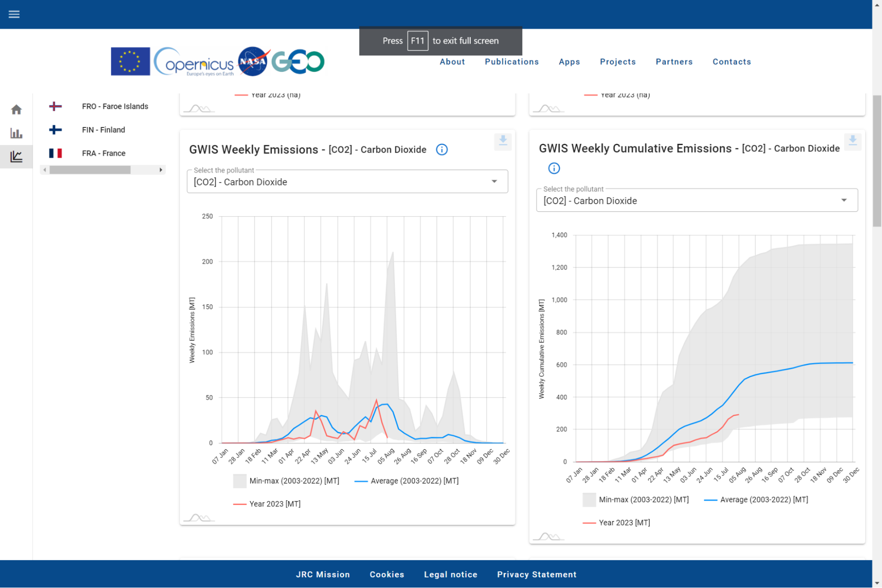Click the Copernicus logo
The image size is (882, 588).
pos(194,62)
